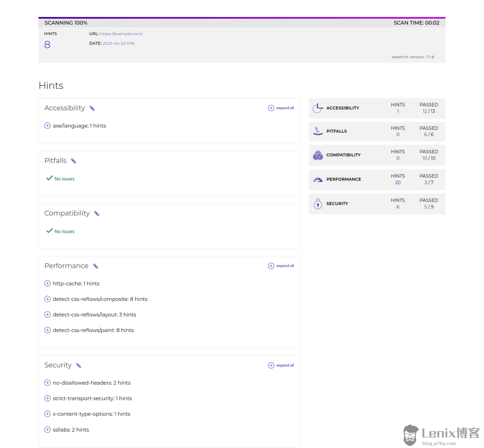Click the anchor link icon beside Performance heading

[x=95, y=266]
